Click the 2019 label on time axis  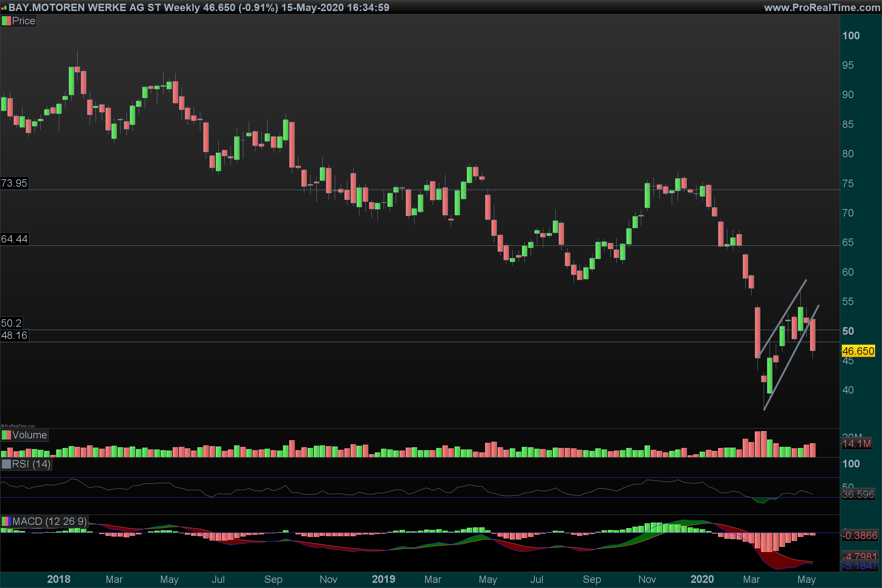pyautogui.click(x=383, y=579)
